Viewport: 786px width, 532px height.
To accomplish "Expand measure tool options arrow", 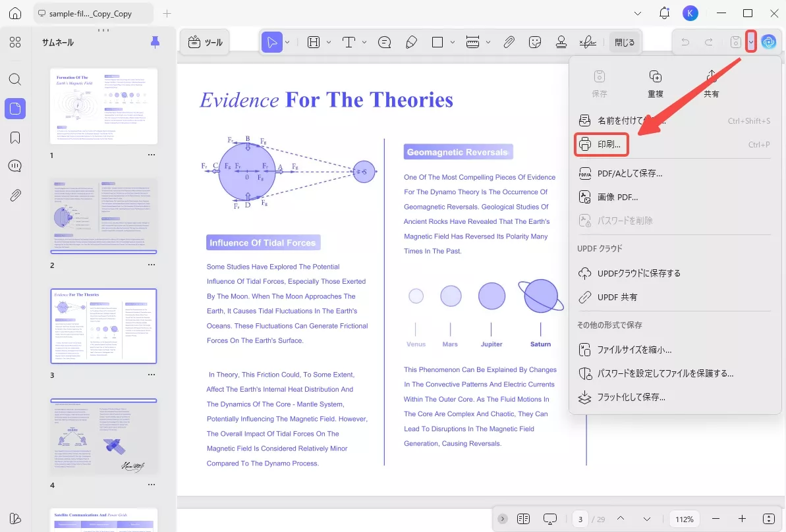I will (488, 42).
